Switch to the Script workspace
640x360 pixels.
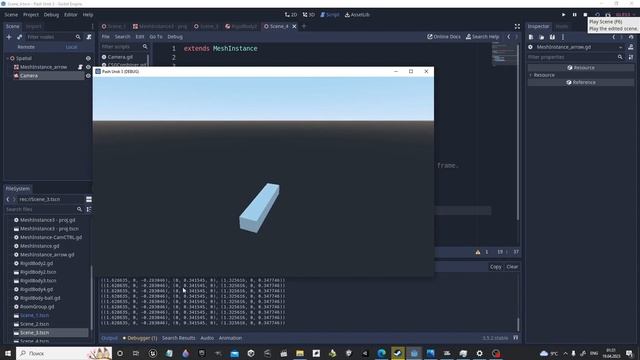click(x=330, y=15)
